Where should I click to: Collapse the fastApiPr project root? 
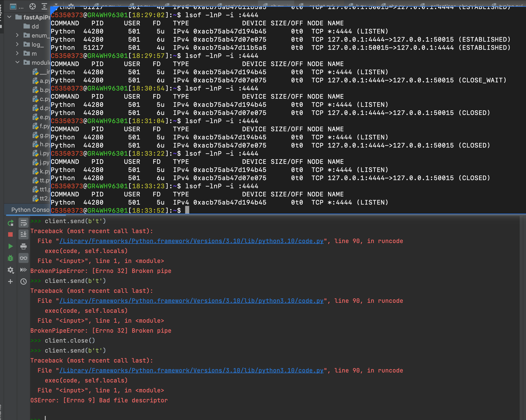coord(10,17)
